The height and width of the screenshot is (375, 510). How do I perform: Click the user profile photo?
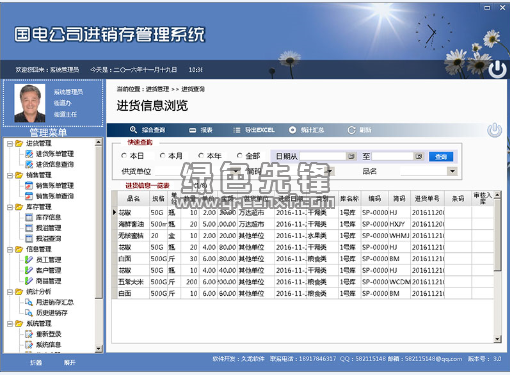30,103
